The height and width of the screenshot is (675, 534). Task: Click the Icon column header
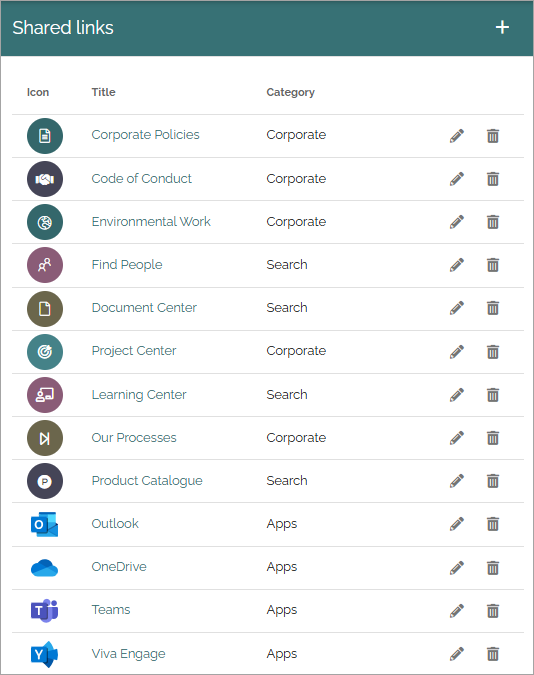(38, 92)
